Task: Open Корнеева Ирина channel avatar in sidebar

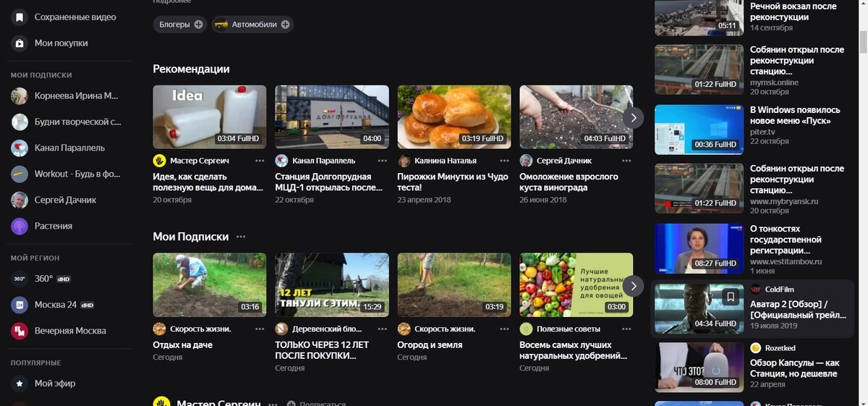Action: coord(20,96)
